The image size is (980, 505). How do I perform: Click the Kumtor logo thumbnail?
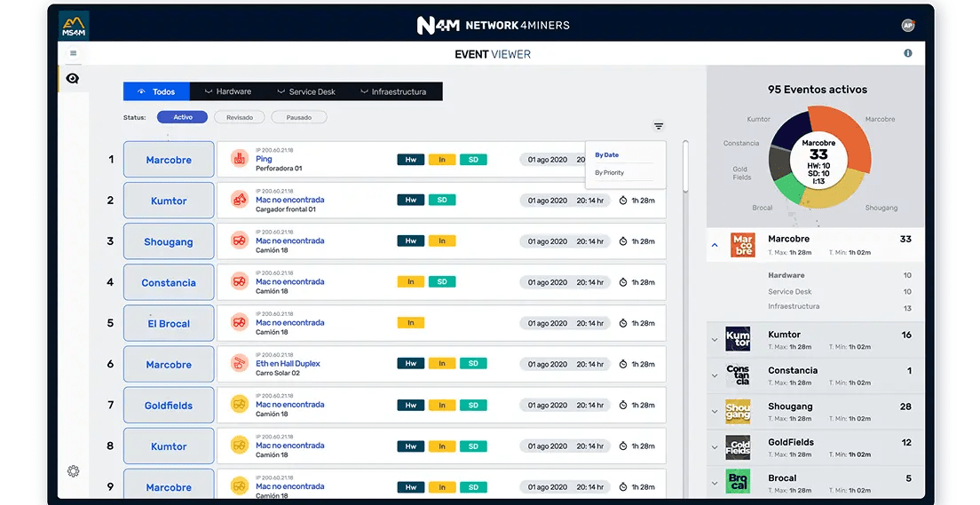738,339
